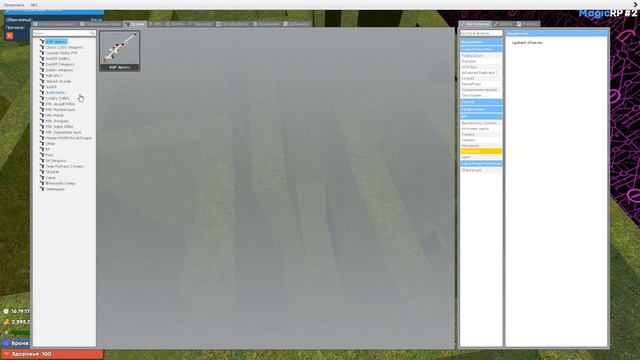Screen dimensions: 640x360
Task: Click the red X icon at top left
Action: click(x=9, y=36)
